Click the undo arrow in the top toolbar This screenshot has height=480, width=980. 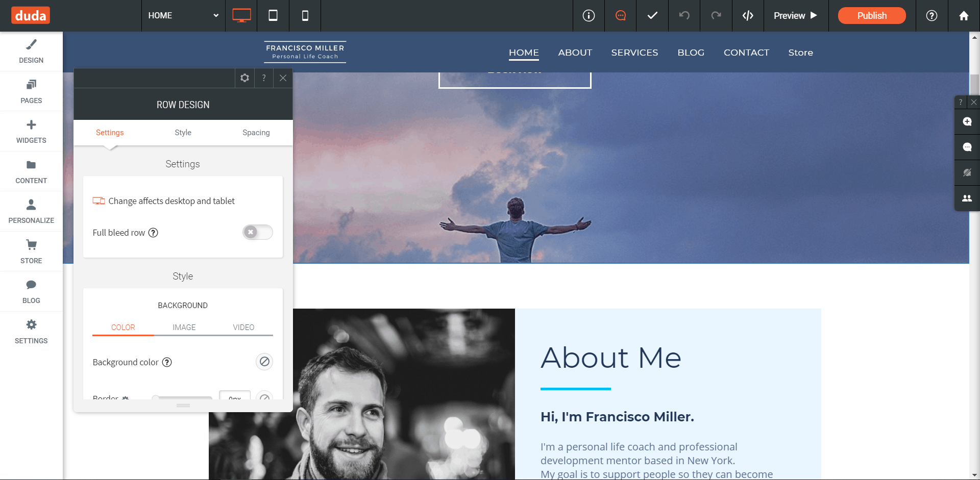684,15
